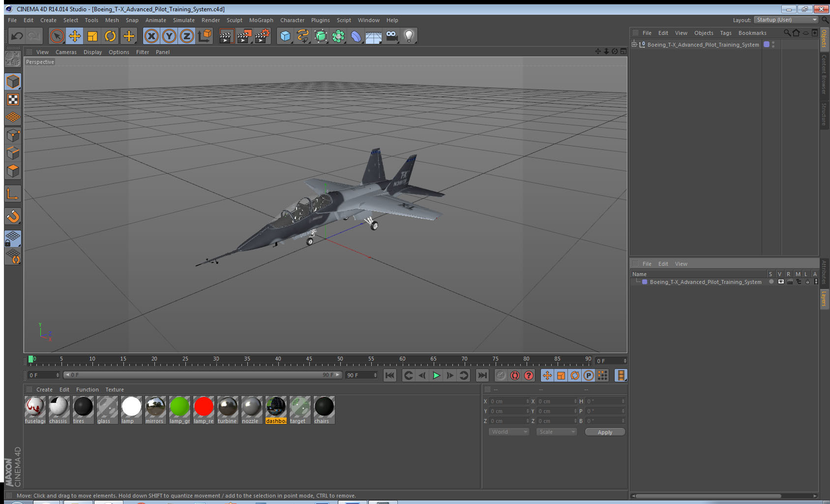The width and height of the screenshot is (830, 504).
Task: Switch to Model mode in left toolbar
Action: click(13, 82)
